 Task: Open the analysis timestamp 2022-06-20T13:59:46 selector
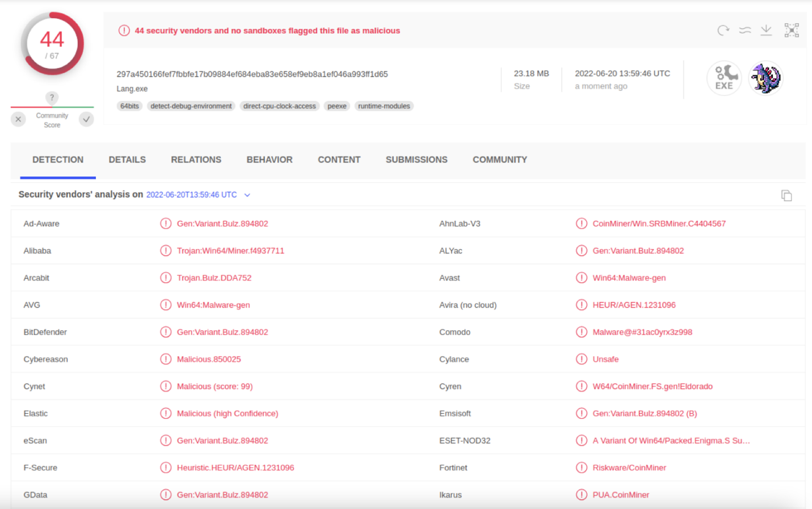click(x=191, y=195)
